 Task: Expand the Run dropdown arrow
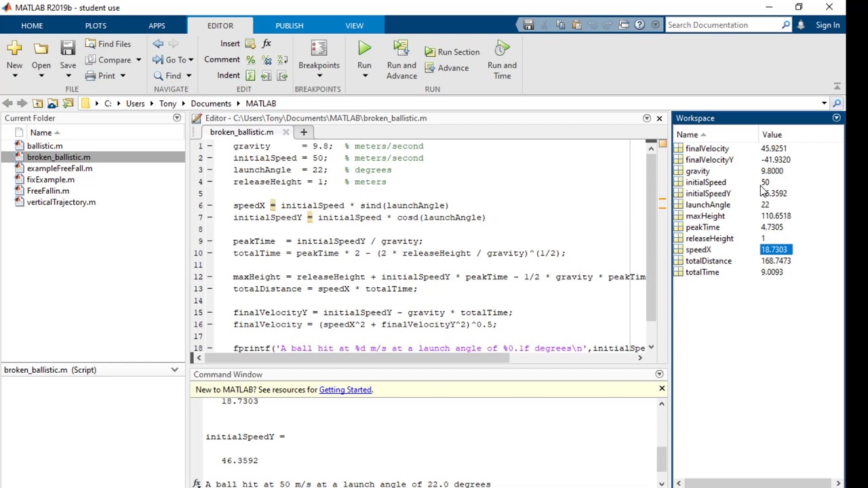[364, 76]
